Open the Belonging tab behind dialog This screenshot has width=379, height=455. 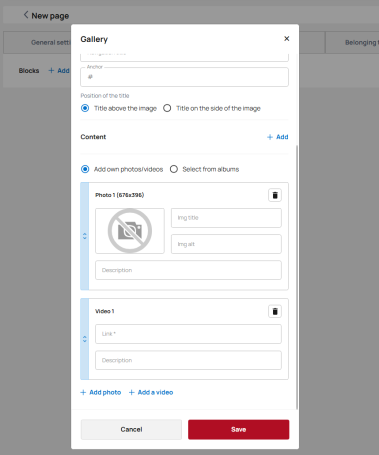[352, 42]
